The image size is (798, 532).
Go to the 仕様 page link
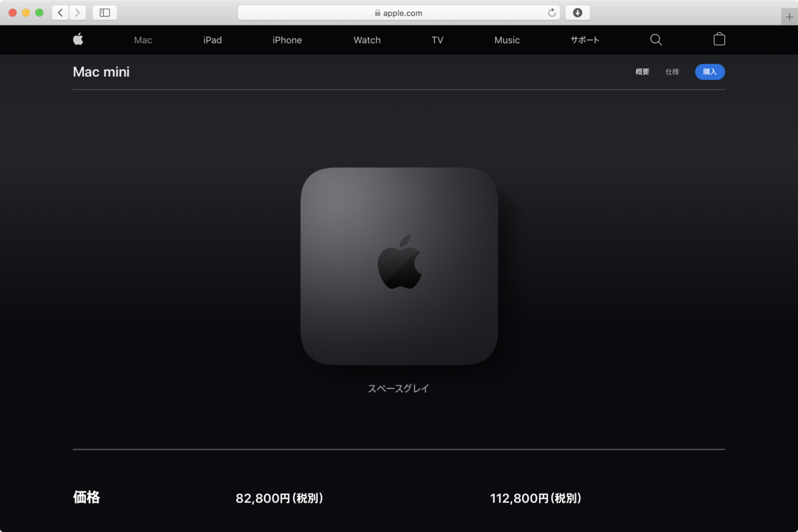(x=672, y=72)
